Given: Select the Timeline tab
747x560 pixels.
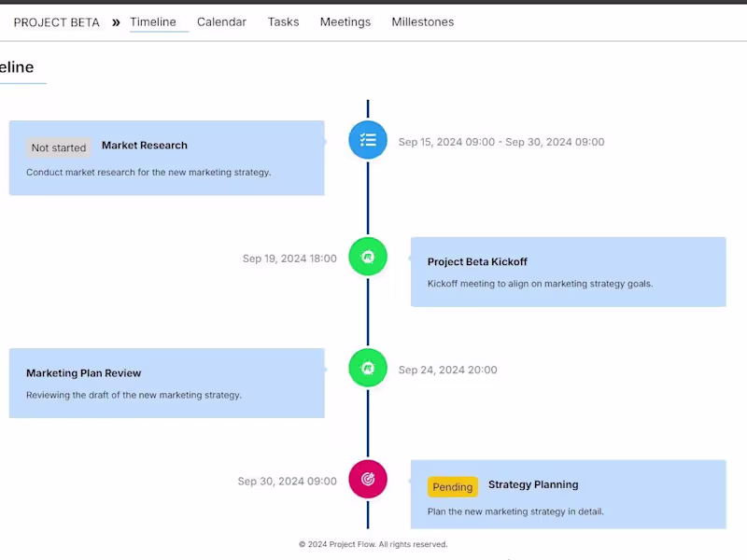Looking at the screenshot, I should click(x=153, y=21).
